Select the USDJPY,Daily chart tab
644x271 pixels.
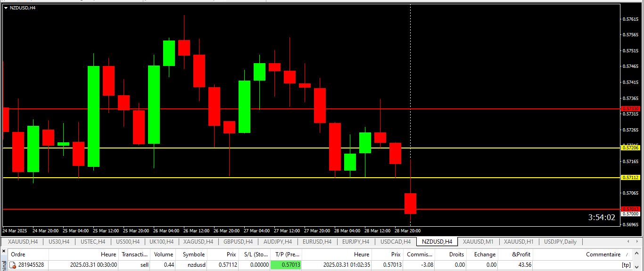pyautogui.click(x=560, y=242)
